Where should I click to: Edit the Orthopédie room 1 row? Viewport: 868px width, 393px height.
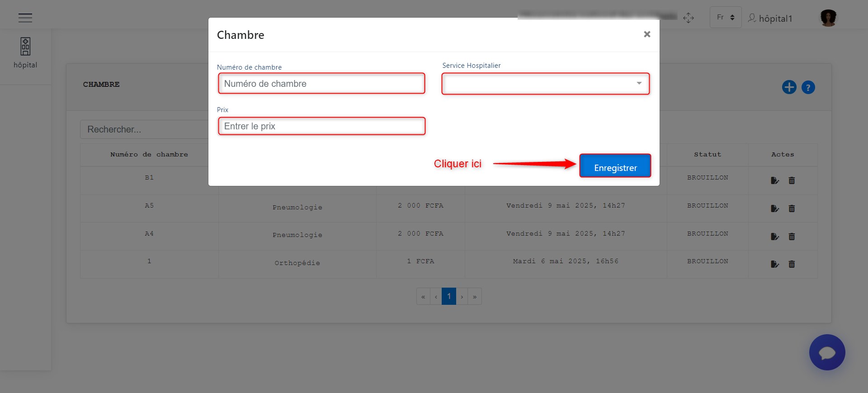774,264
